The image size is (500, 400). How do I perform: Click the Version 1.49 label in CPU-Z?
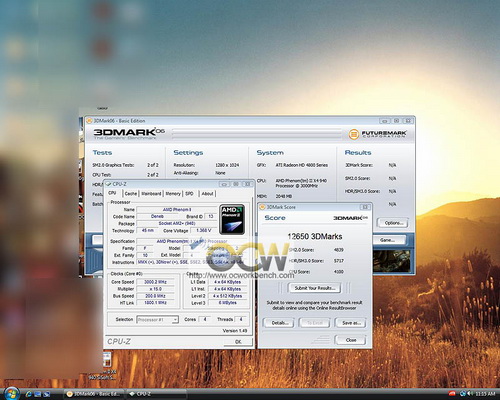(235, 331)
